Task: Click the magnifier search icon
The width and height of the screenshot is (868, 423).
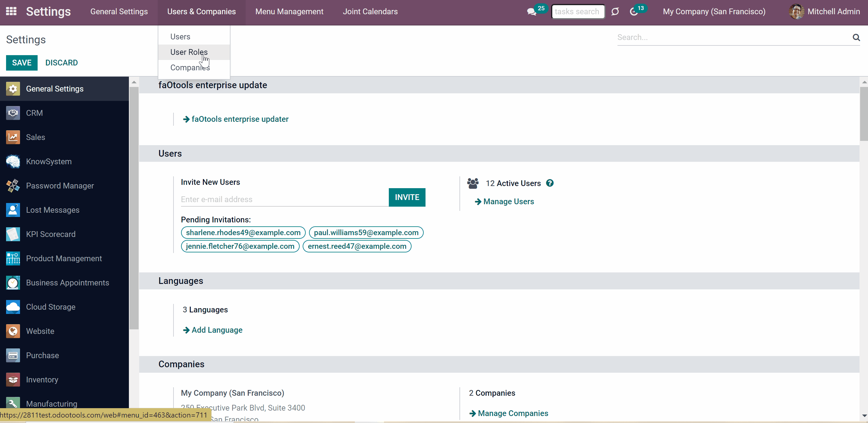Action: point(856,37)
